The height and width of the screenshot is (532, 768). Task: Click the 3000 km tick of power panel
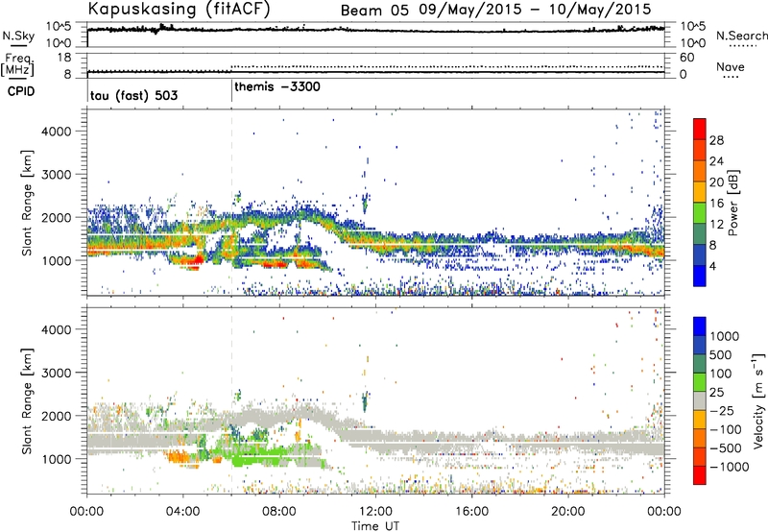tap(57, 175)
